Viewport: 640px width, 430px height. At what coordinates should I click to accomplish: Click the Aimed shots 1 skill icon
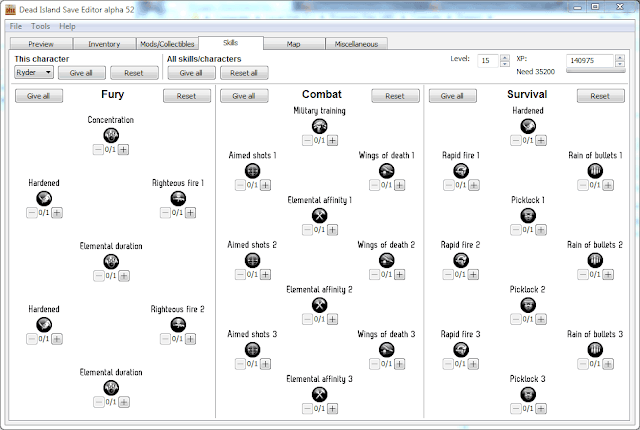coord(253,171)
